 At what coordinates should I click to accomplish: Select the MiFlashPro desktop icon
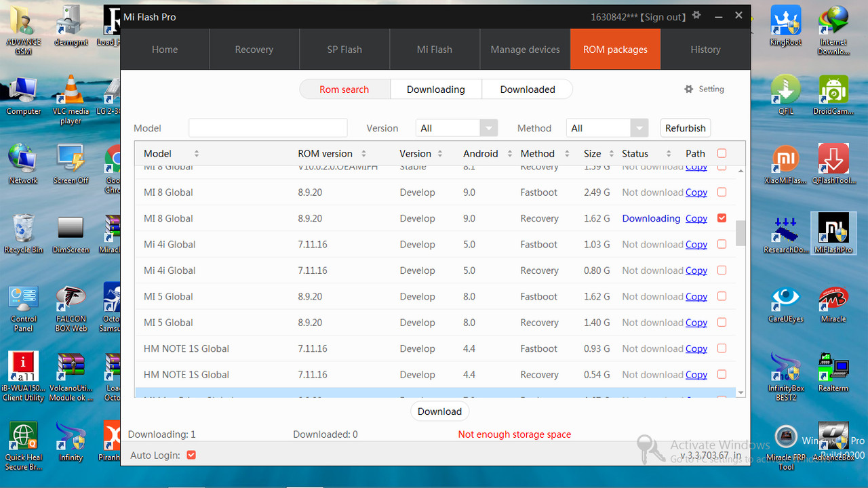(x=833, y=233)
